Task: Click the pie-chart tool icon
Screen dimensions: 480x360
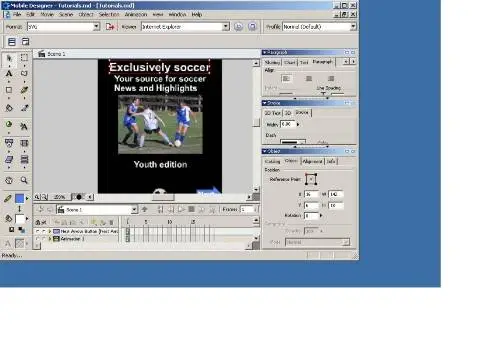Action: coord(9,124)
